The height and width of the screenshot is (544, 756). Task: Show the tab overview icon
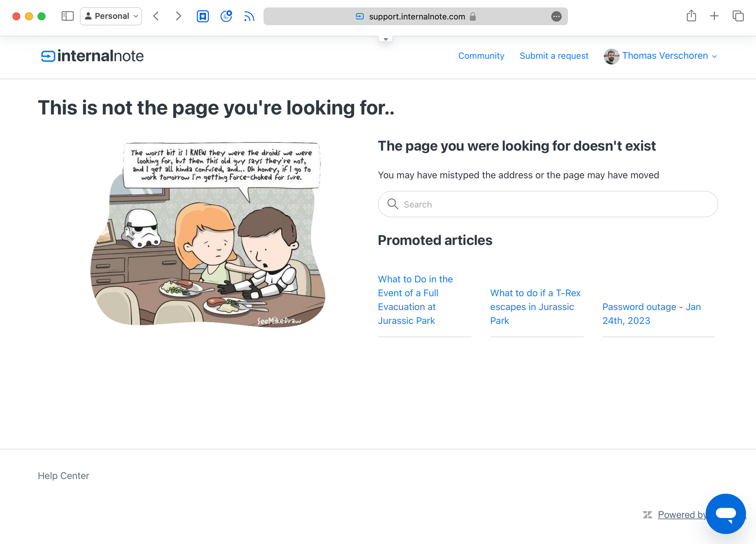tap(738, 16)
